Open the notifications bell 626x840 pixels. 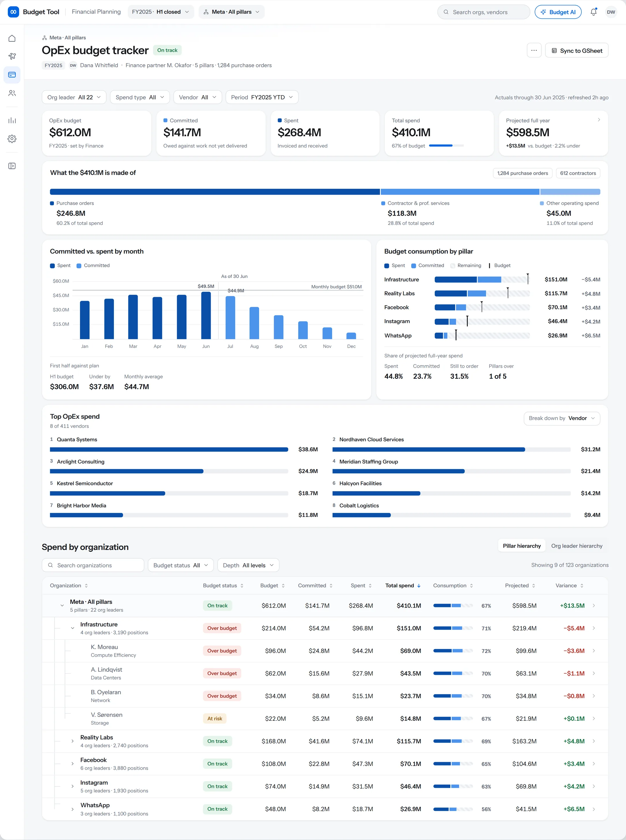(594, 12)
